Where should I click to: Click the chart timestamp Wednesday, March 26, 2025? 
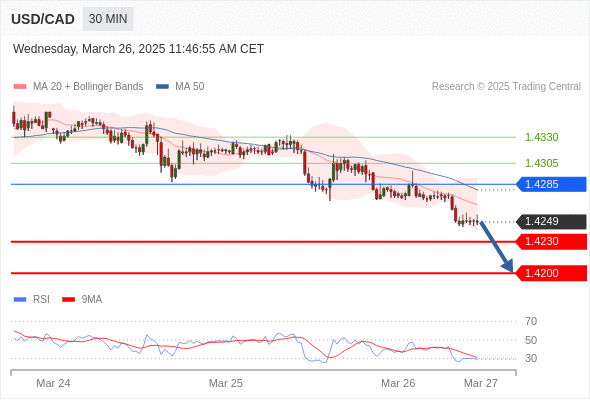click(x=89, y=49)
